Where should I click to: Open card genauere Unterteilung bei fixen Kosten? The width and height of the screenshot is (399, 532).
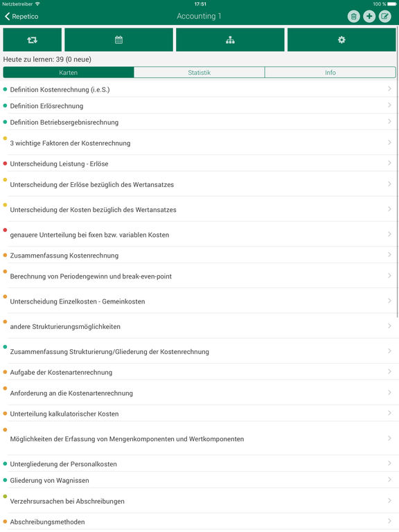pos(199,234)
